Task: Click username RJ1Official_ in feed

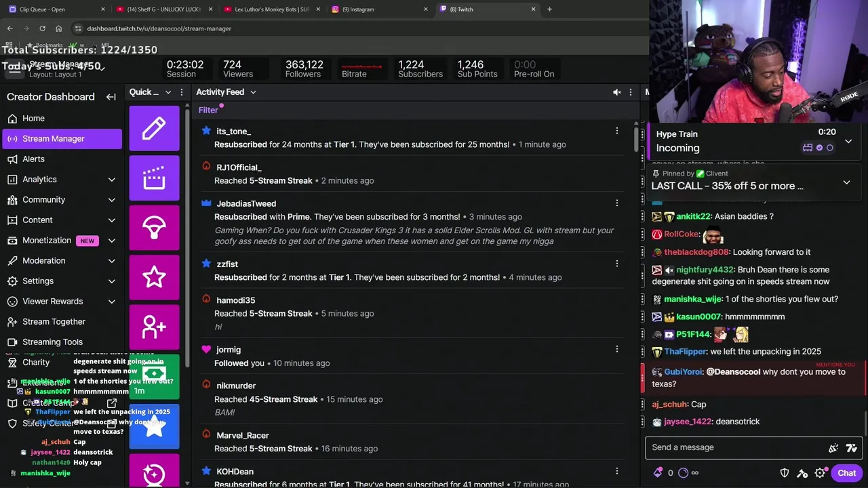Action: coord(239,167)
